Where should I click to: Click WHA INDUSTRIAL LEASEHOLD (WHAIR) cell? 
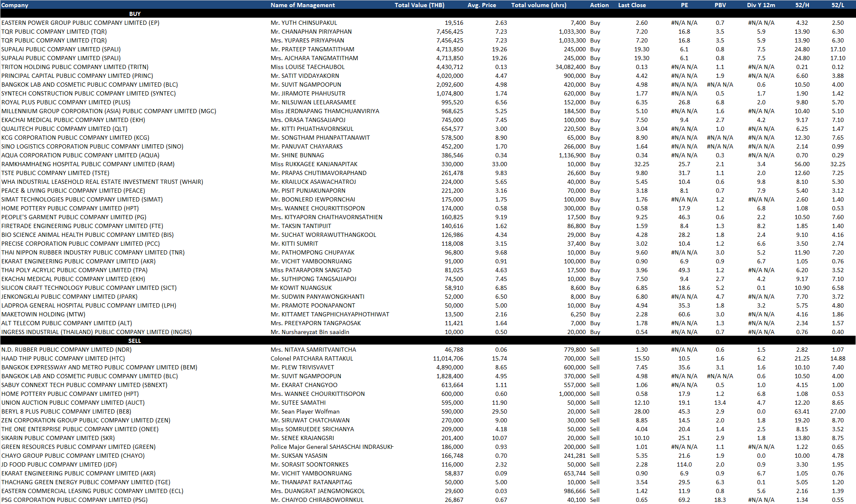tap(102, 182)
